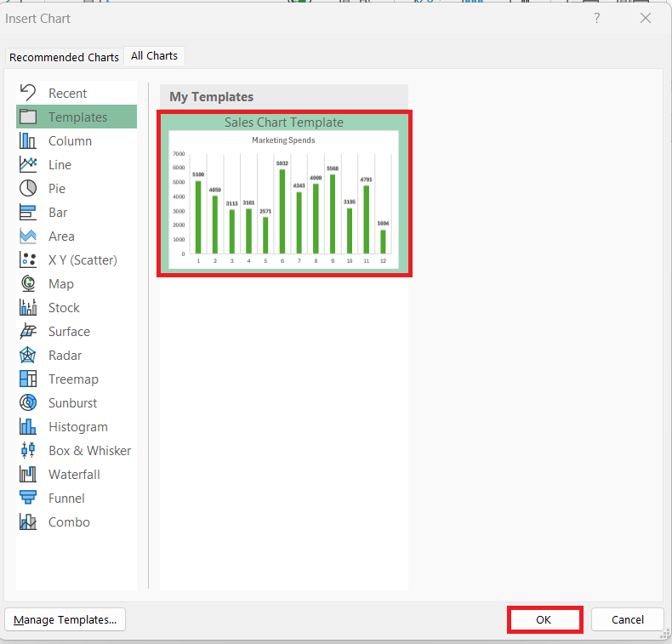
Task: Click the My Templates heading
Action: pos(211,97)
